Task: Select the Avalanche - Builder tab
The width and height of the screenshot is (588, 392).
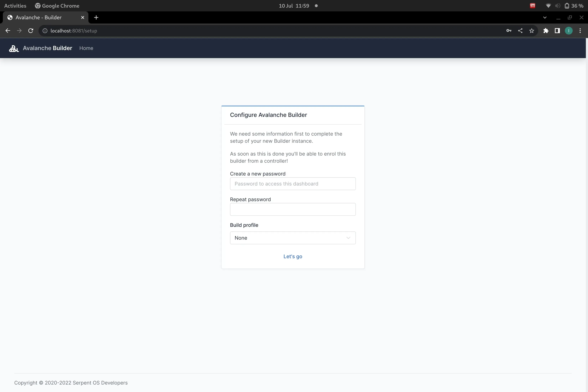Action: [45, 17]
